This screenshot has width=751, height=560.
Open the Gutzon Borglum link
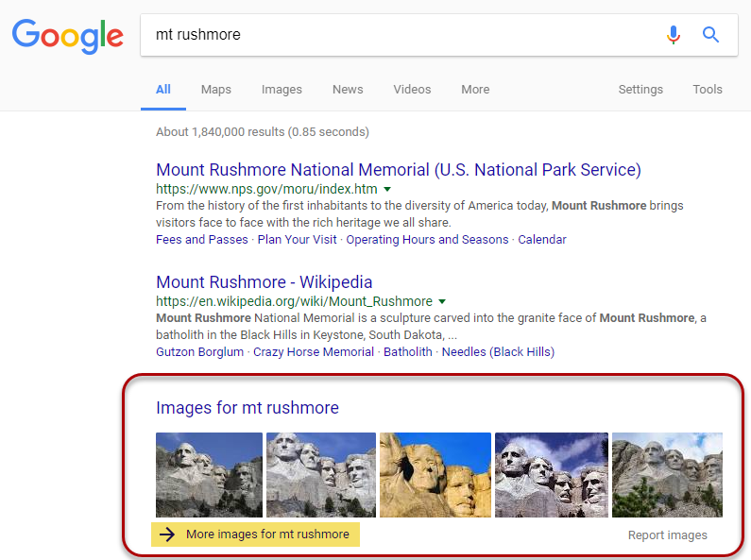[199, 352]
